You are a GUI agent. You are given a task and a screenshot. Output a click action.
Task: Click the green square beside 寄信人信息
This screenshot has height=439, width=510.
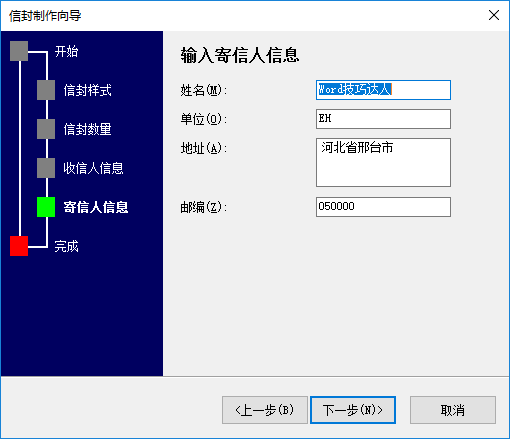pyautogui.click(x=46, y=207)
